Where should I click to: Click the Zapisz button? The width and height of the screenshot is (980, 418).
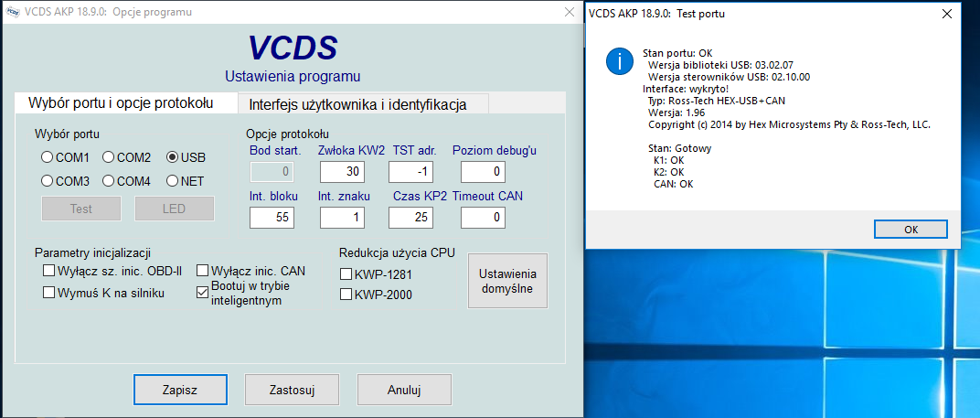tap(180, 390)
